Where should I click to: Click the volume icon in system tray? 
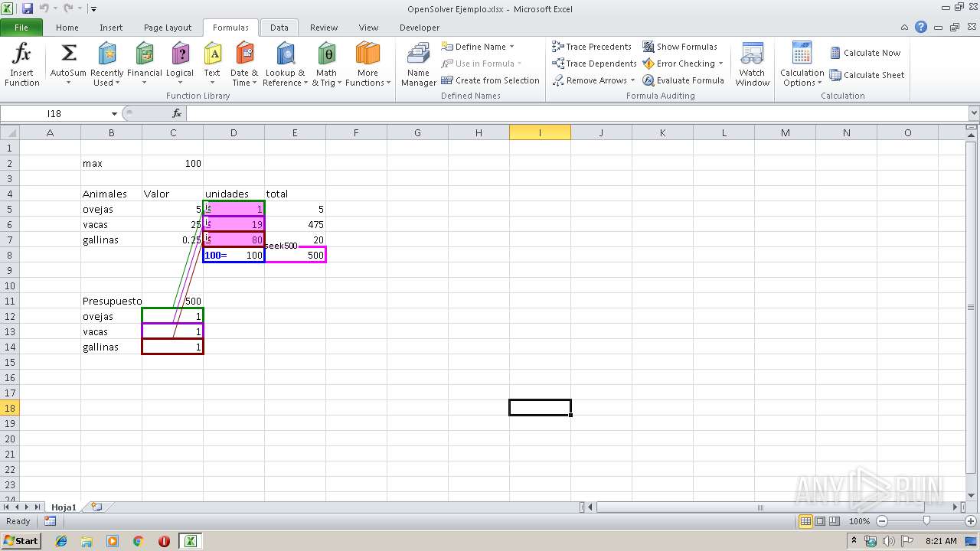click(x=889, y=541)
